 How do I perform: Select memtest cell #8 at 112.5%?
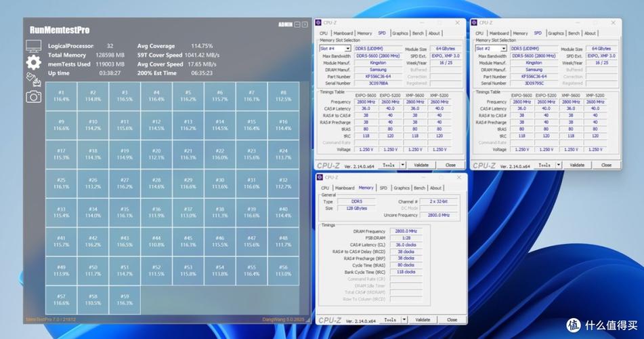(283, 96)
